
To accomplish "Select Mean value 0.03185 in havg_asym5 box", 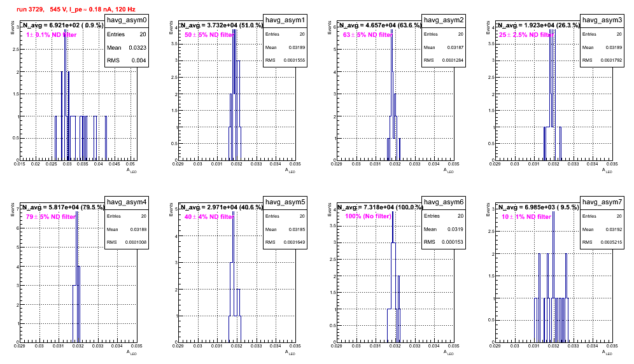I will click(297, 230).
